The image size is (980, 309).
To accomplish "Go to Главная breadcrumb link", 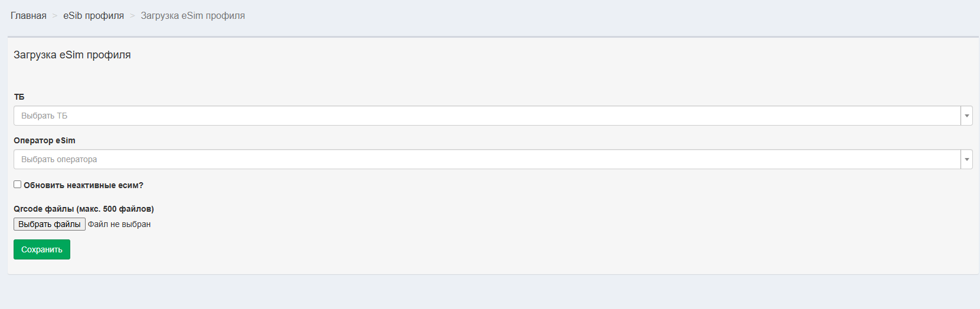I will [28, 16].
